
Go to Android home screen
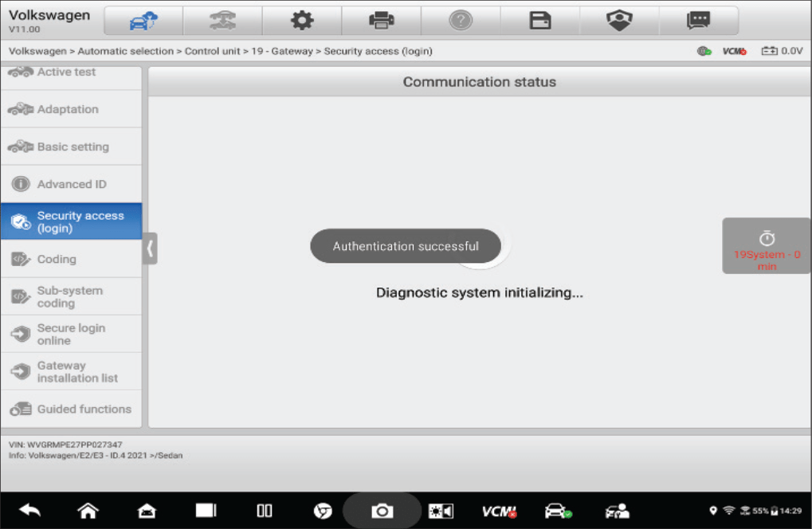88,511
